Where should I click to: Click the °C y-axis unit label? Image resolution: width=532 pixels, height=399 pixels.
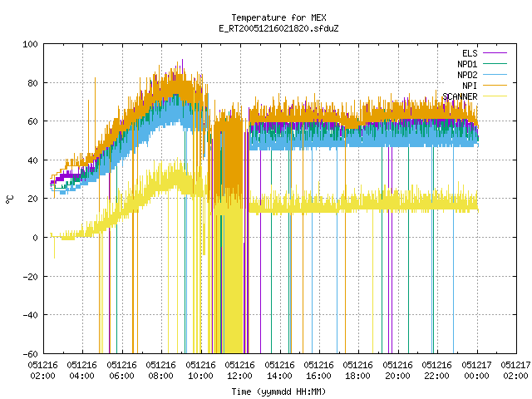[x=10, y=199]
